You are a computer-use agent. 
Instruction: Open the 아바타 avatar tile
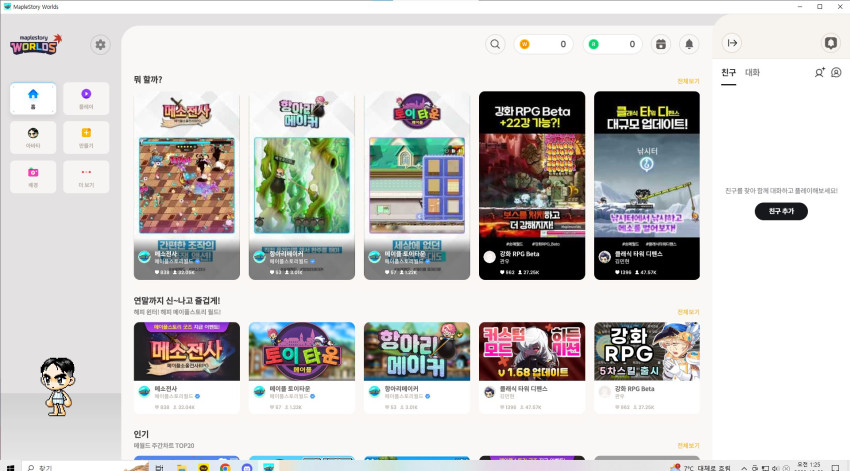[33, 138]
